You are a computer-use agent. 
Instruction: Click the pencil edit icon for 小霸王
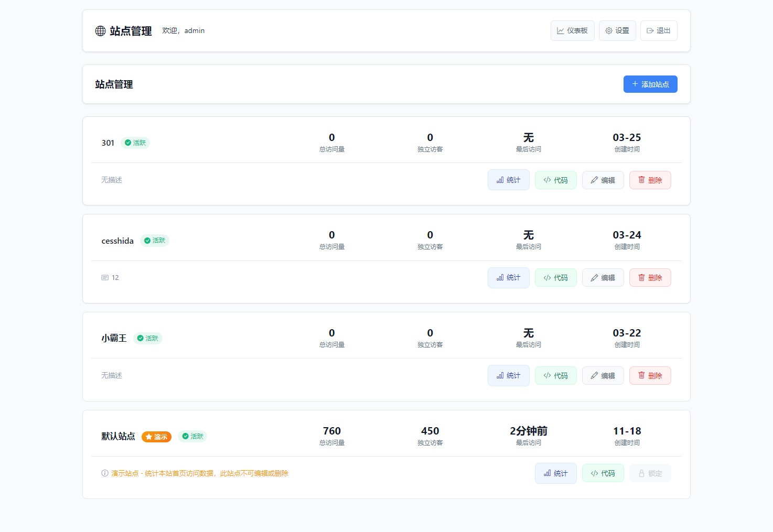(594, 375)
